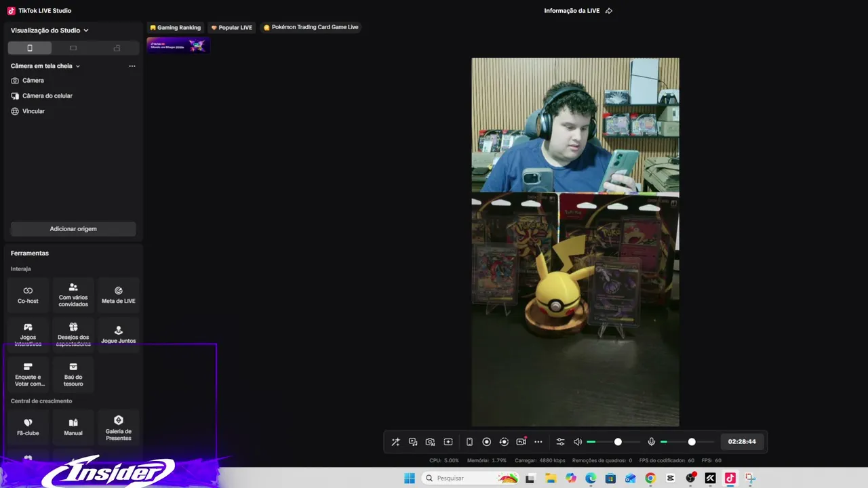This screenshot has width=868, height=488.
Task: Open the Jogos interativos tool
Action: pyautogui.click(x=28, y=334)
